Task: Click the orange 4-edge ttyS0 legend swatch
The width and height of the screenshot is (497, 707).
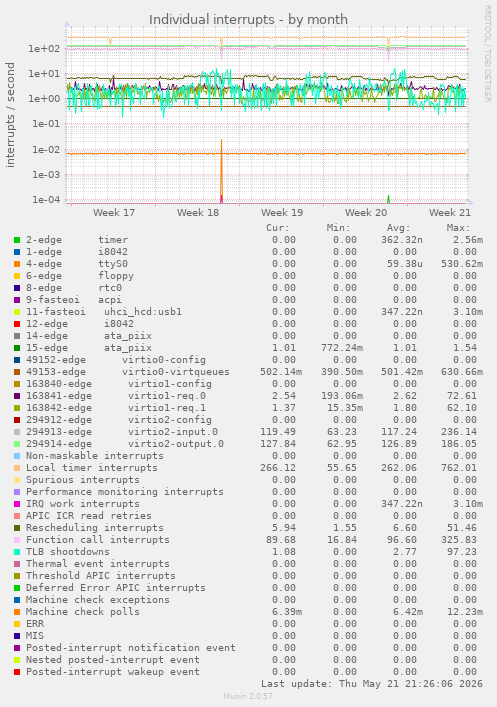Action: 17,264
